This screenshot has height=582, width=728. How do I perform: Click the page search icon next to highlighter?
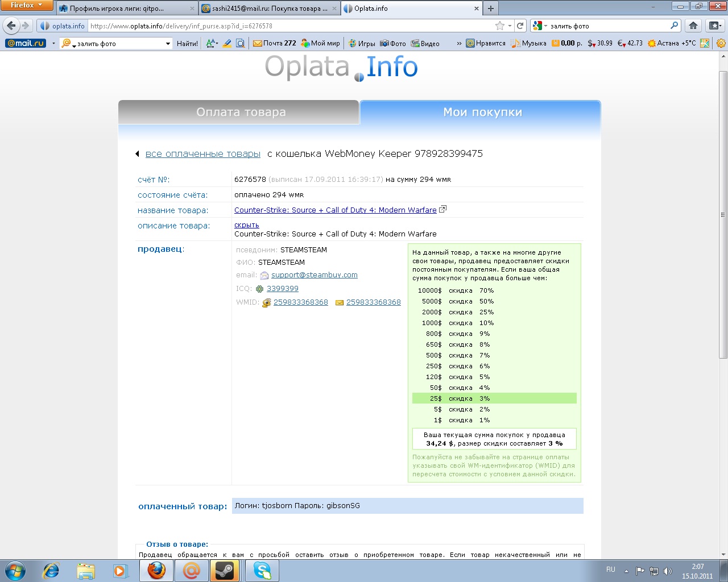pyautogui.click(x=240, y=43)
